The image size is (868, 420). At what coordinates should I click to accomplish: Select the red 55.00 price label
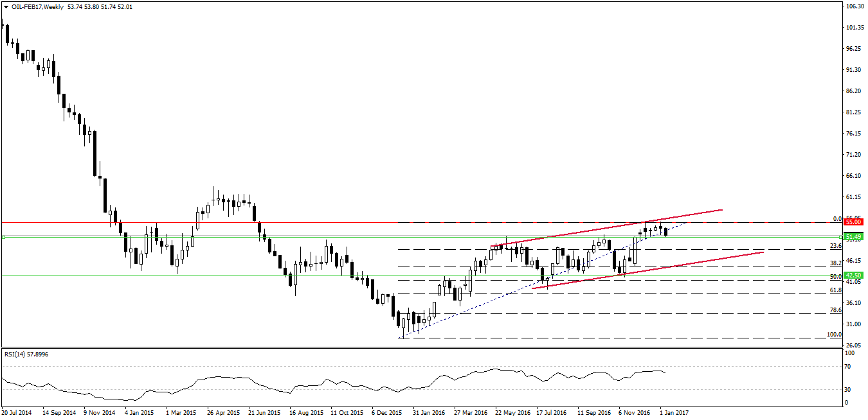pos(853,222)
